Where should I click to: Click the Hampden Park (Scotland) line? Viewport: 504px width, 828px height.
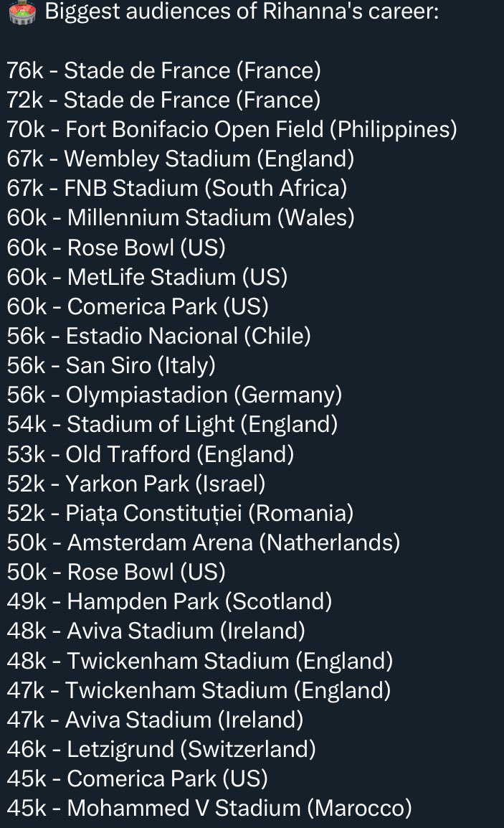(169, 602)
